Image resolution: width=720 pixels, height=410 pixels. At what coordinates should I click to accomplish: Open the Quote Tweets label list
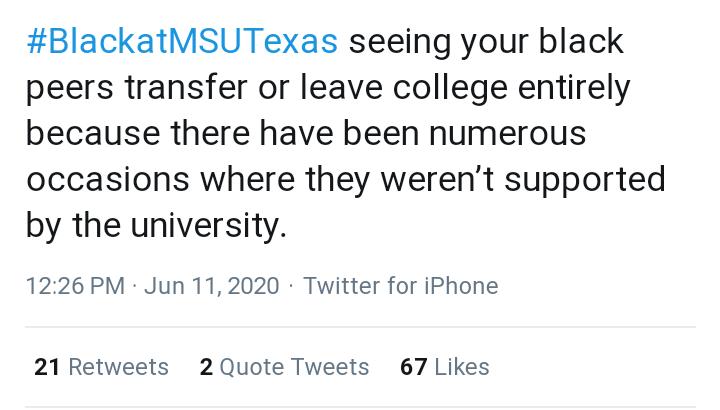[294, 367]
